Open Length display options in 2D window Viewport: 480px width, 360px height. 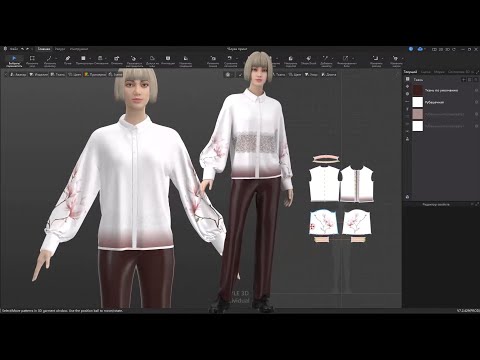(x=329, y=75)
